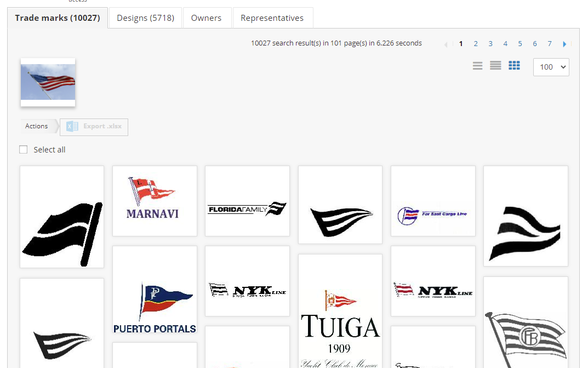588x368 pixels.
Task: Tick the Select all checkbox
Action: click(x=23, y=150)
